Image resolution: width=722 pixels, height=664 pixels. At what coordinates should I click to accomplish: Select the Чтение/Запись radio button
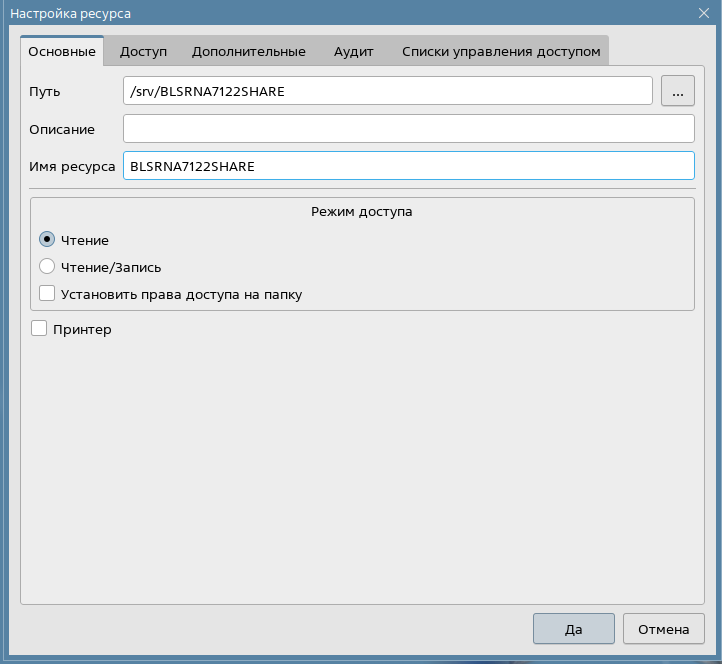(x=47, y=267)
